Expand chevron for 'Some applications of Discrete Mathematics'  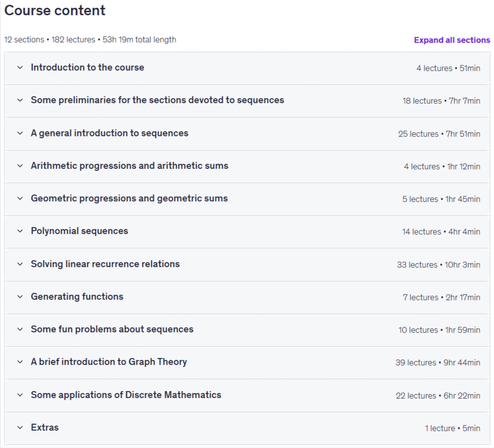pos(20,395)
